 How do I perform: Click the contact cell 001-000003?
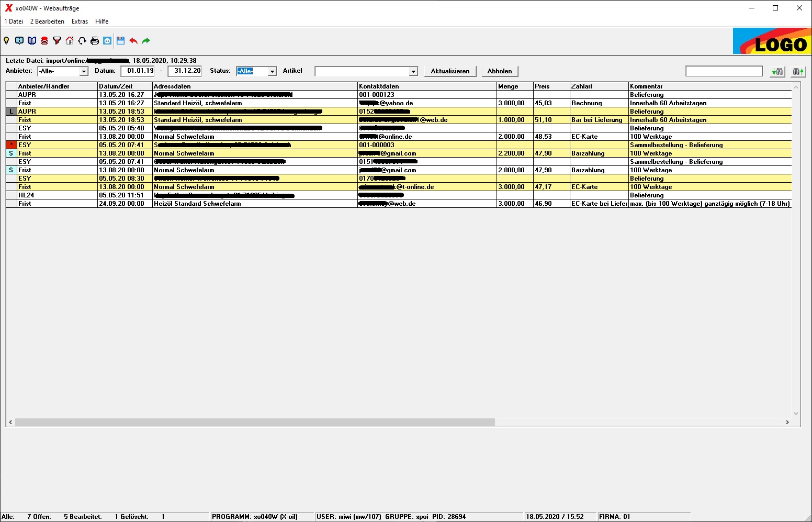(x=427, y=145)
